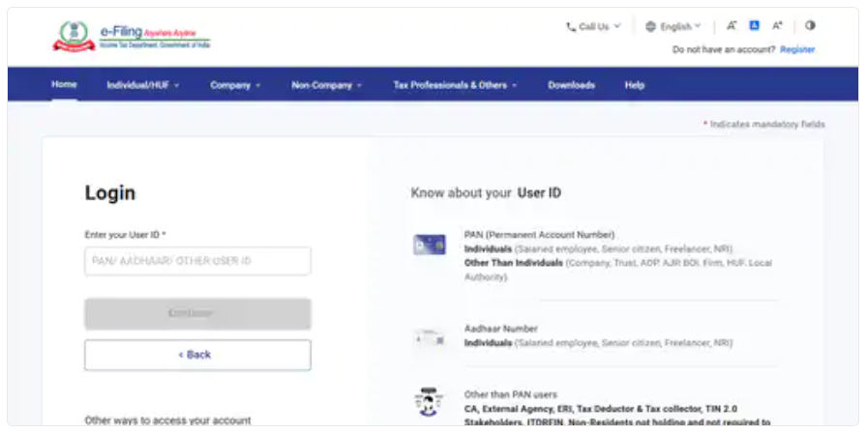Toggle high contrast mode
This screenshot has width=868, height=434.
coord(810,26)
